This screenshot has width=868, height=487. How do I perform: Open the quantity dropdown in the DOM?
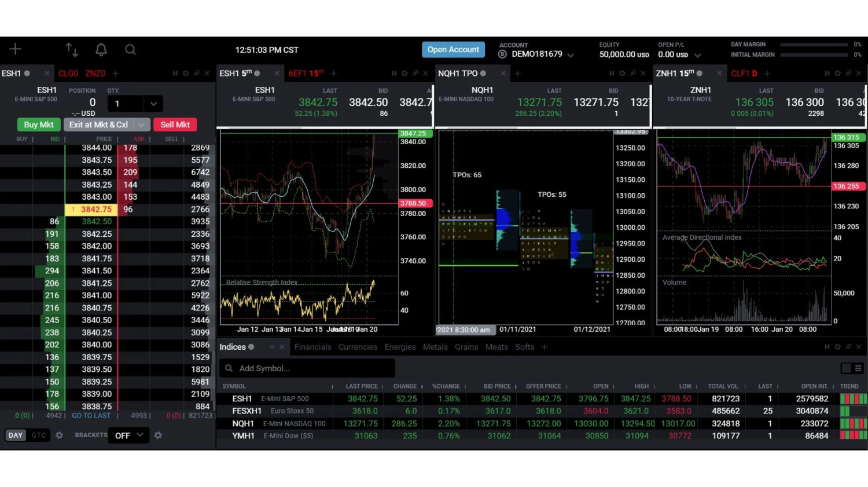(x=153, y=103)
